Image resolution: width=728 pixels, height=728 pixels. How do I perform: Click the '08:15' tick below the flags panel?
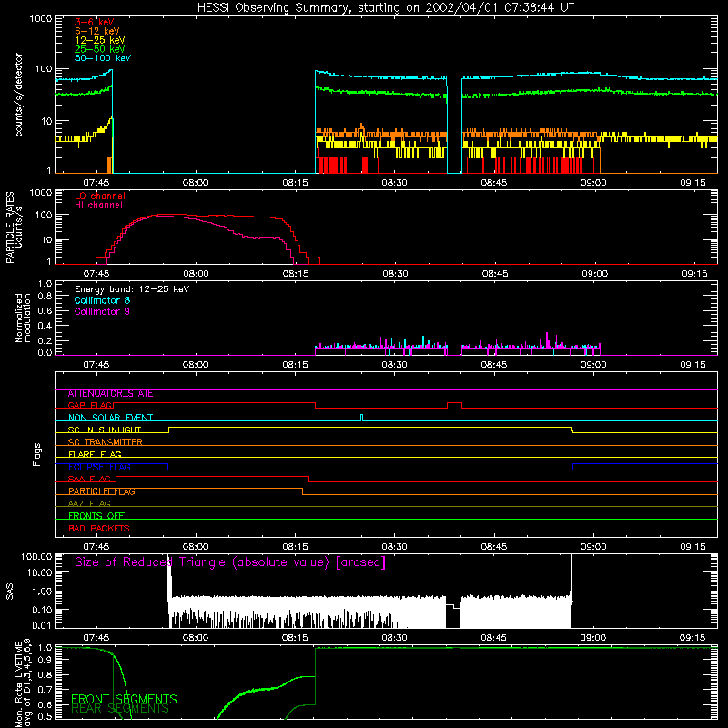295,547
